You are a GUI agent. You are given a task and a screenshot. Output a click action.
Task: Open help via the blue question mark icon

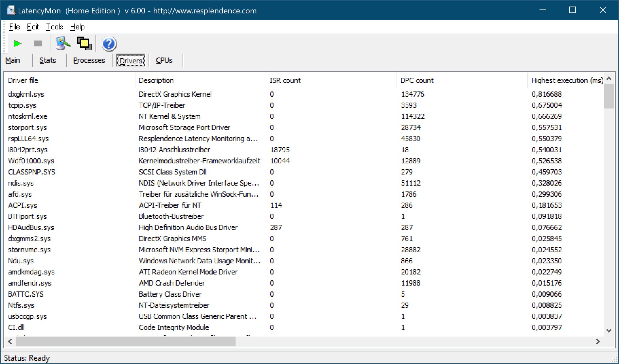click(109, 44)
